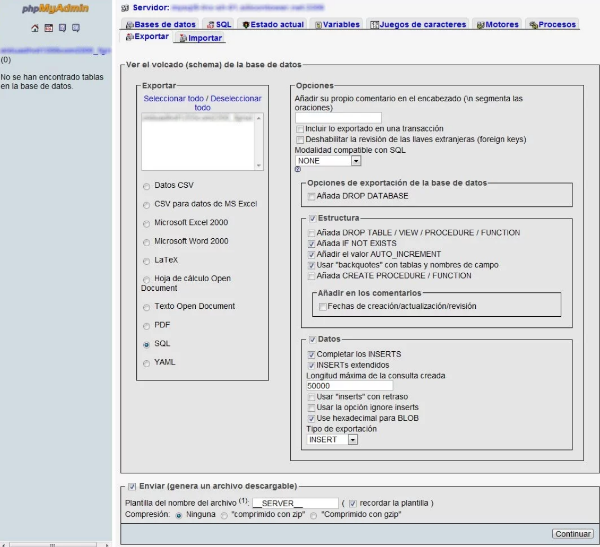Choose the comprimido con zip compression
This screenshot has height=547, width=600.
pyautogui.click(x=224, y=515)
